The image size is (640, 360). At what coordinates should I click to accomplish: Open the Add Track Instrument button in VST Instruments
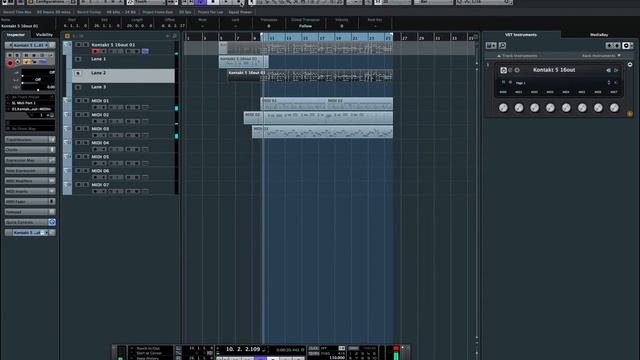491,46
